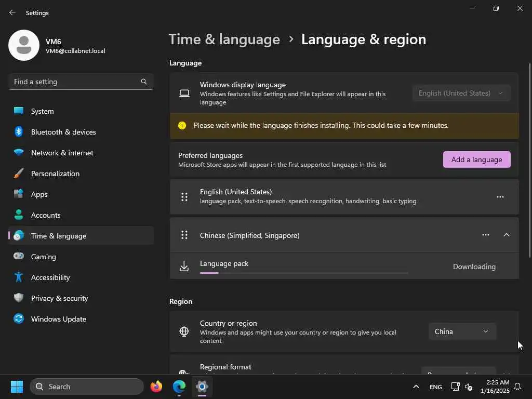Click the Apps sidebar icon

point(19,194)
